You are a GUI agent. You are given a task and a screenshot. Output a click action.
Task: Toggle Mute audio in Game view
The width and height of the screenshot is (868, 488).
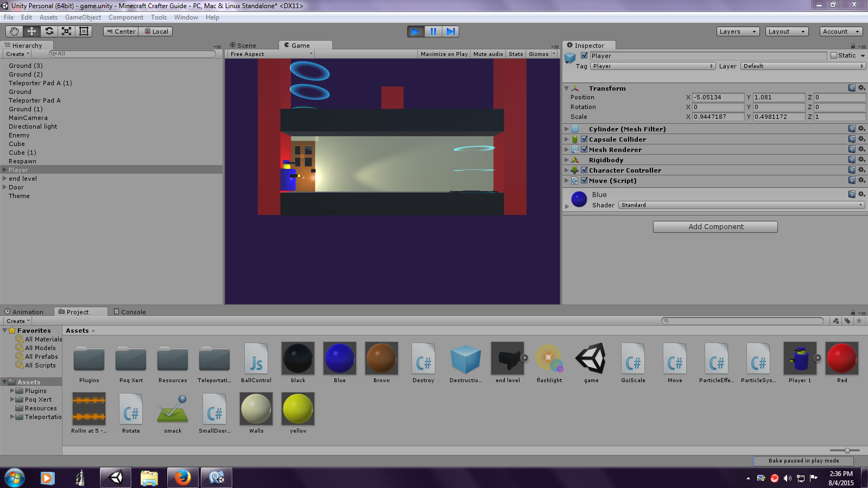pyautogui.click(x=488, y=54)
